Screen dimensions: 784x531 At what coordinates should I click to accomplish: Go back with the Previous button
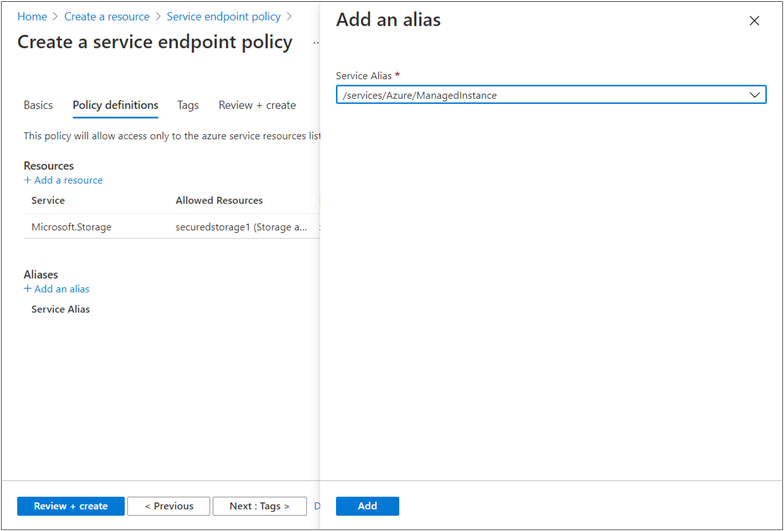[168, 506]
